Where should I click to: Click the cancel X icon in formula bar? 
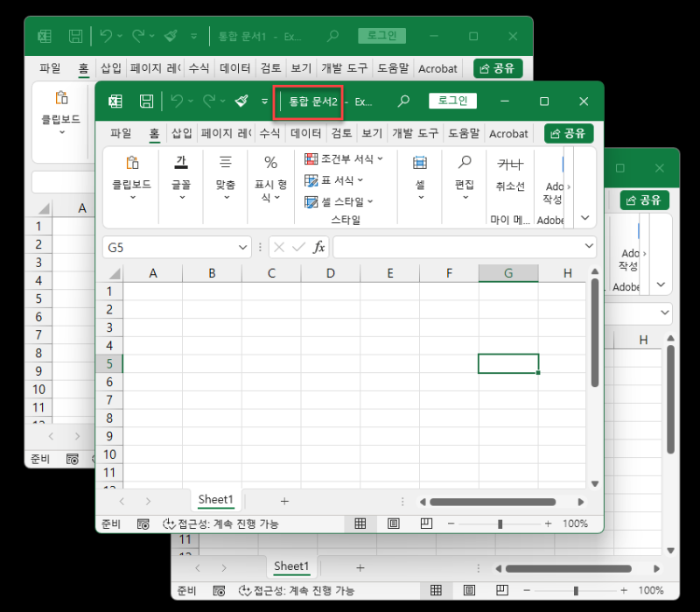pyautogui.click(x=279, y=247)
